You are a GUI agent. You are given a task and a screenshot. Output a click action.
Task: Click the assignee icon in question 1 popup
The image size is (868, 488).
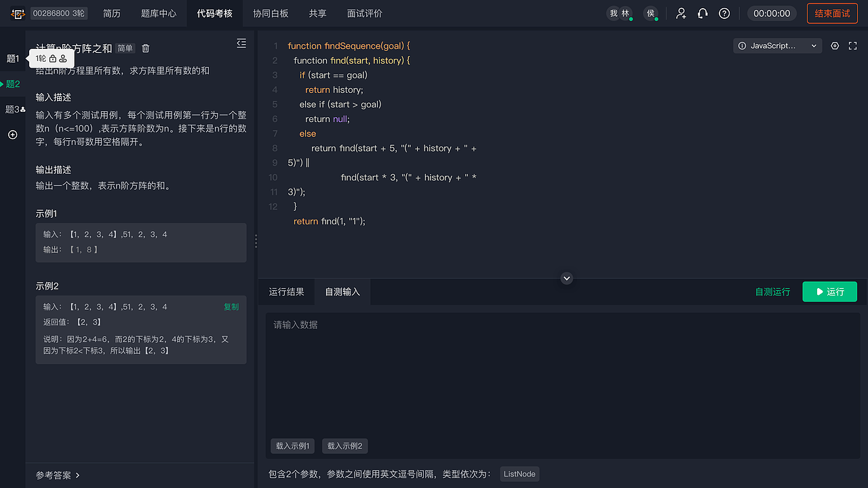[x=63, y=59]
